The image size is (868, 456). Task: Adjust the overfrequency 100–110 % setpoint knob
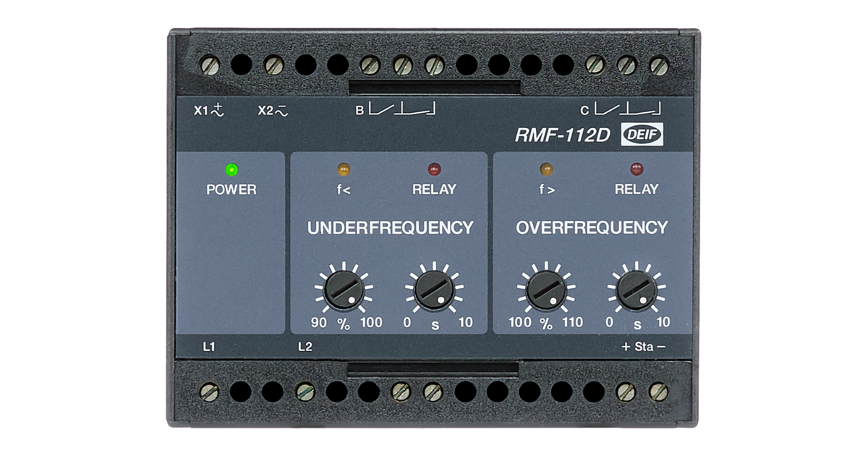(x=546, y=290)
